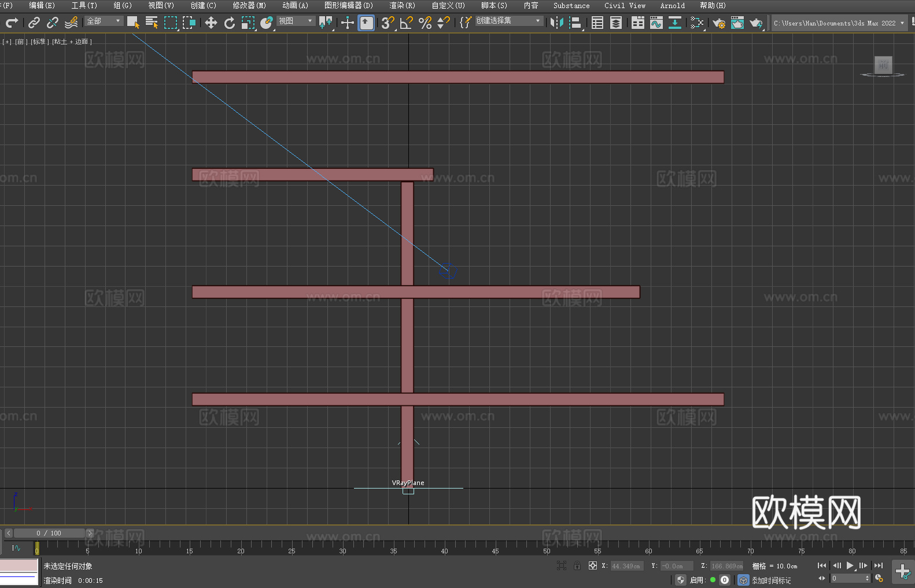Open the 渲染(R) menu
Image resolution: width=915 pixels, height=588 pixels.
[402, 5]
